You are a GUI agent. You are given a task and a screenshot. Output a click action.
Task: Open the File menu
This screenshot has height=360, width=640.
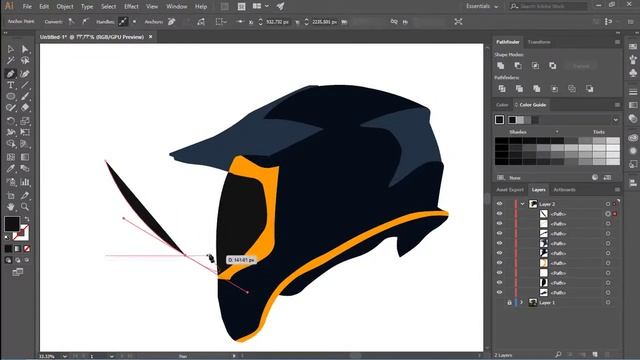27,7
